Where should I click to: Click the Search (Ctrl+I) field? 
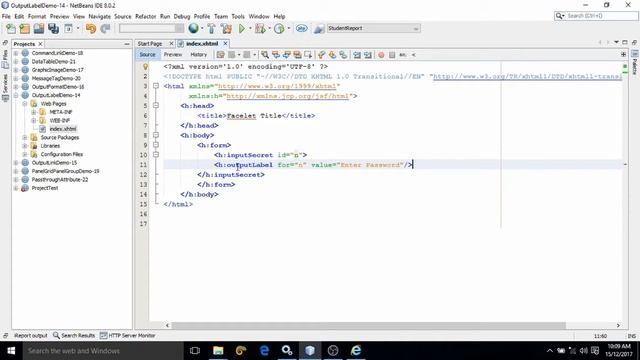coord(596,16)
